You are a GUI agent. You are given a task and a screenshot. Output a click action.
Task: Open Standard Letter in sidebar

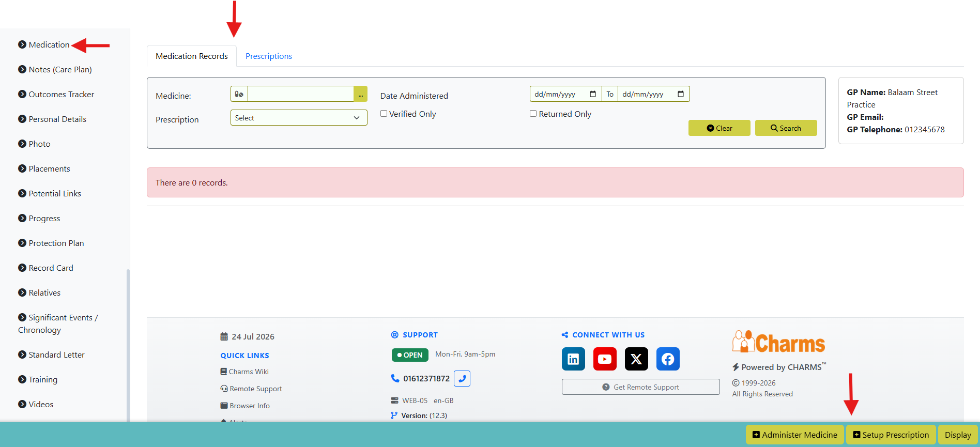coord(56,354)
